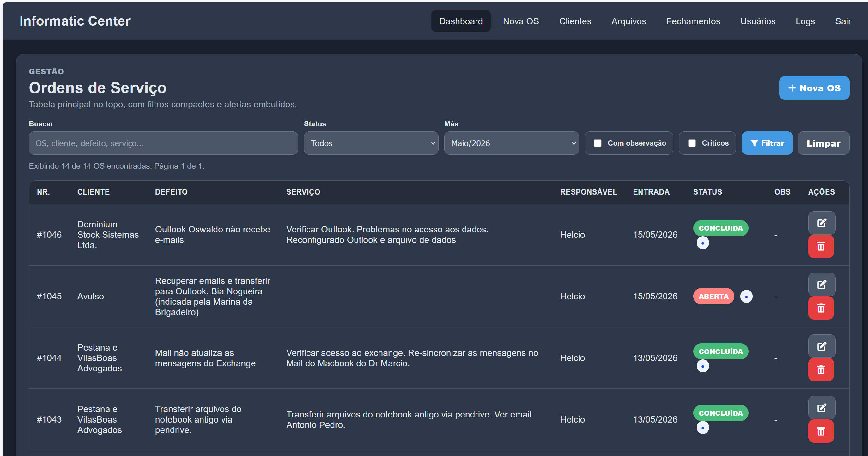Click client Dominium Stock Sistemas Ltda.
The image size is (868, 456).
point(108,235)
